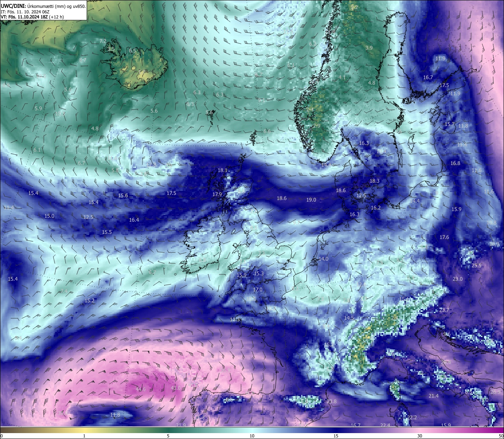Click the 18.3 value over Denmark

374,181
